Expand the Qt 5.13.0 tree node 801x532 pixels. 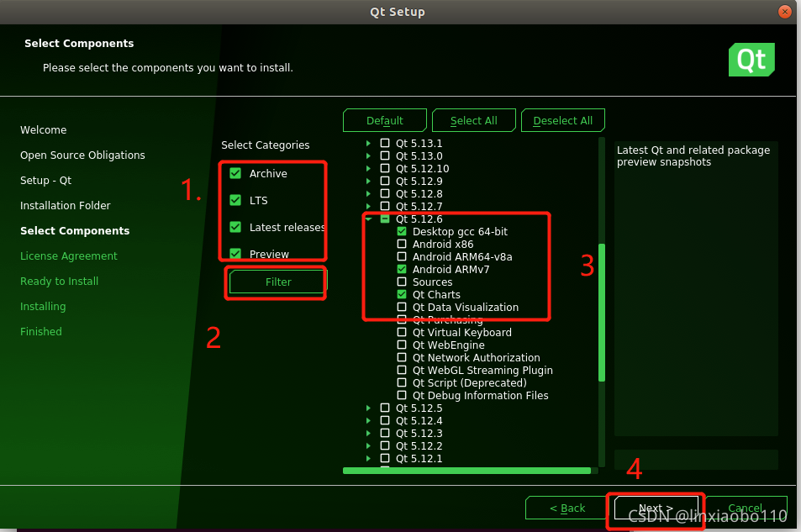[x=368, y=155]
